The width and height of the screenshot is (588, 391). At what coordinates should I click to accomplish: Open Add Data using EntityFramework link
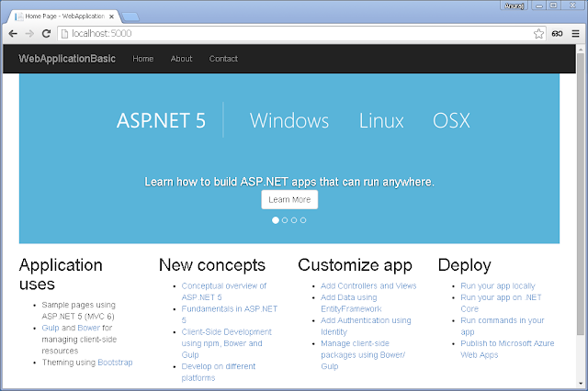point(351,303)
